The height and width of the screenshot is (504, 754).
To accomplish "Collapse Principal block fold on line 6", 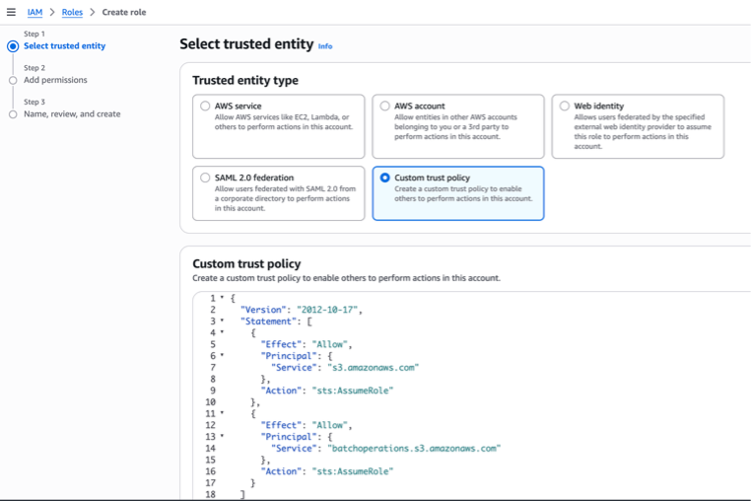I will 222,355.
